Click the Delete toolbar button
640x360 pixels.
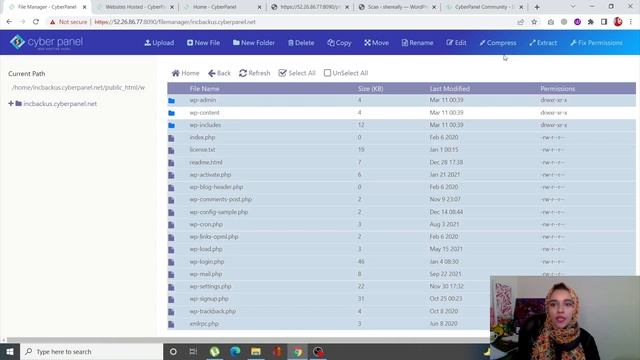click(x=301, y=42)
